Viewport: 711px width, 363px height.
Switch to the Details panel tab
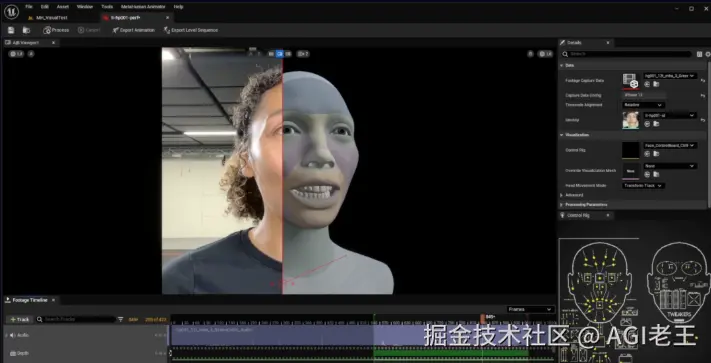pos(574,43)
